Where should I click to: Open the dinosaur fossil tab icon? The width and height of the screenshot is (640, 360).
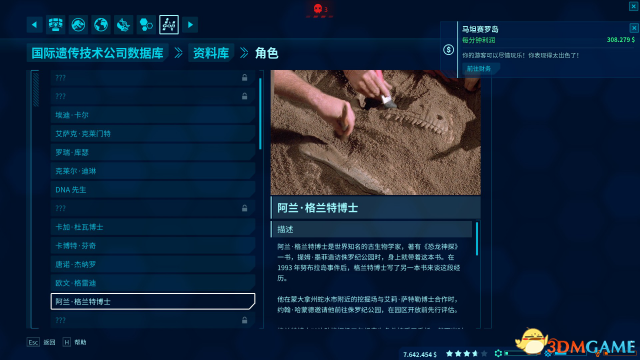tap(123, 25)
